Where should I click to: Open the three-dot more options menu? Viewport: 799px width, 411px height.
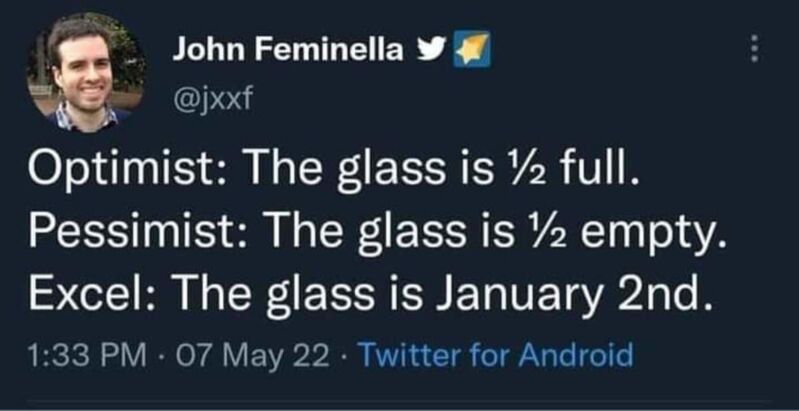(756, 49)
